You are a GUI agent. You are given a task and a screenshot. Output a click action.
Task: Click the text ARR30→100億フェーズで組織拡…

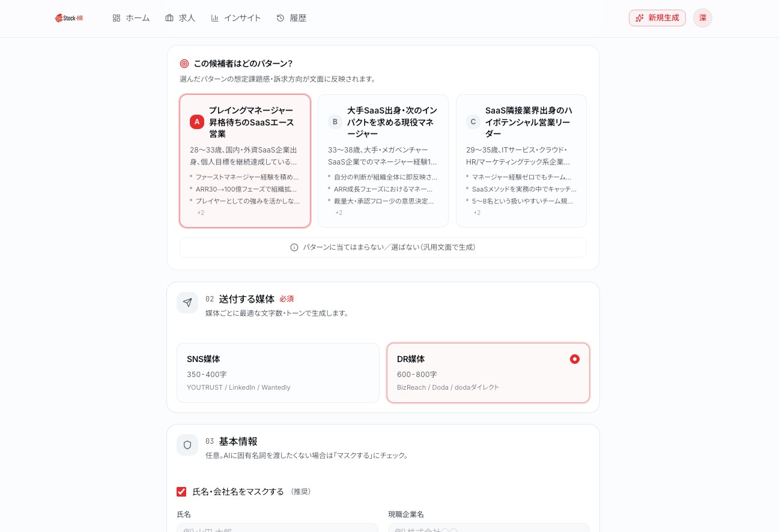(x=246, y=189)
